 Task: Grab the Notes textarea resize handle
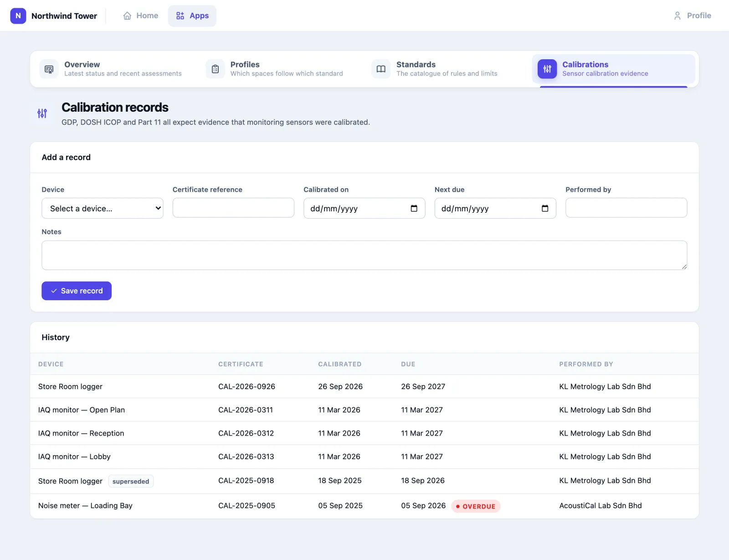[x=684, y=267]
